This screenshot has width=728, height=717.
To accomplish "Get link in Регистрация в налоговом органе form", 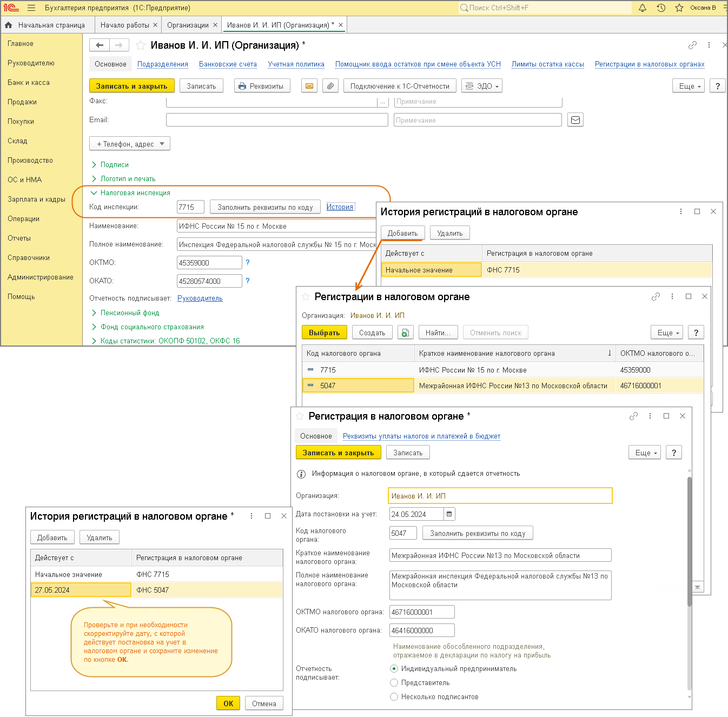I will tap(634, 416).
